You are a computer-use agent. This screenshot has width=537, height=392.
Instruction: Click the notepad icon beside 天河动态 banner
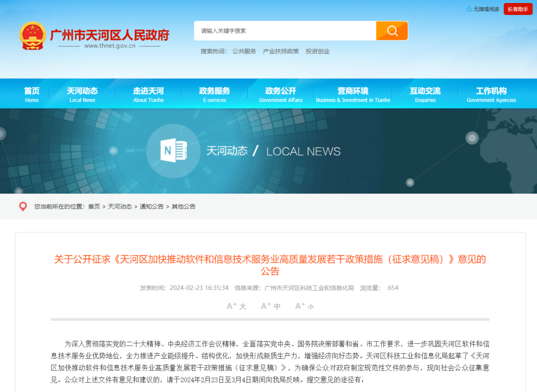(x=173, y=150)
